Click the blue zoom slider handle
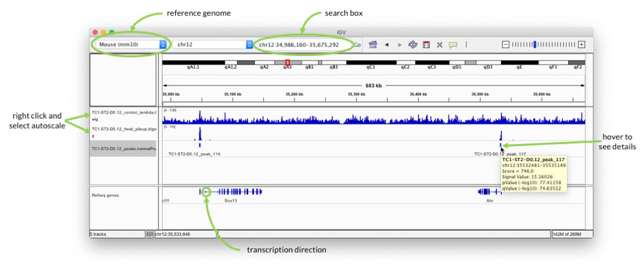 tap(534, 45)
